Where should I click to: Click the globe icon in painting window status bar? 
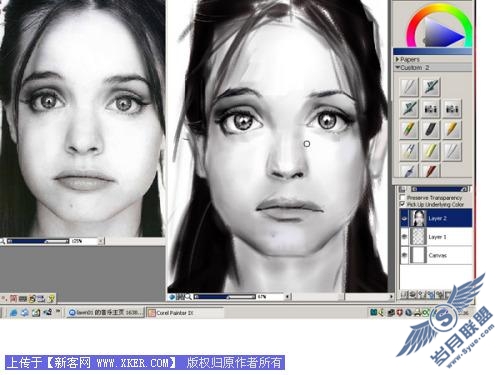[172, 296]
